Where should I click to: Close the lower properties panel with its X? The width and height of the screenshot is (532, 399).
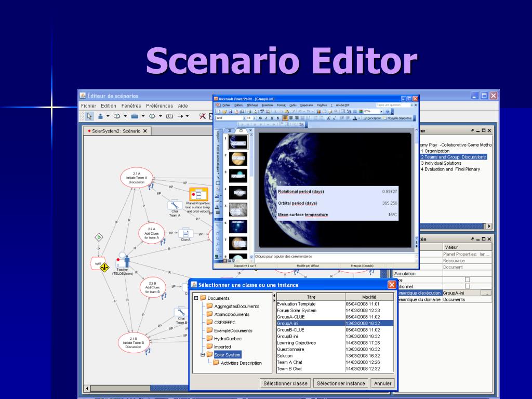[x=489, y=239]
